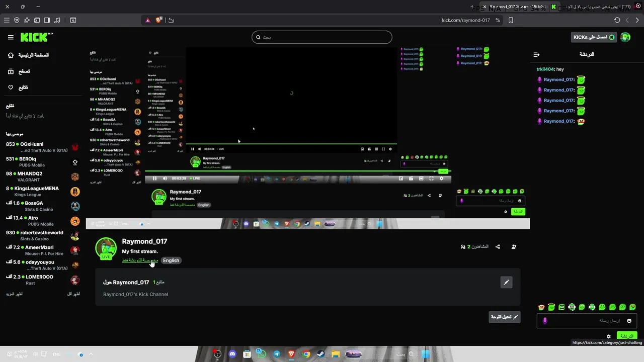Collapse recommended list with show less
The width and height of the screenshot is (644, 362).
click(x=73, y=294)
